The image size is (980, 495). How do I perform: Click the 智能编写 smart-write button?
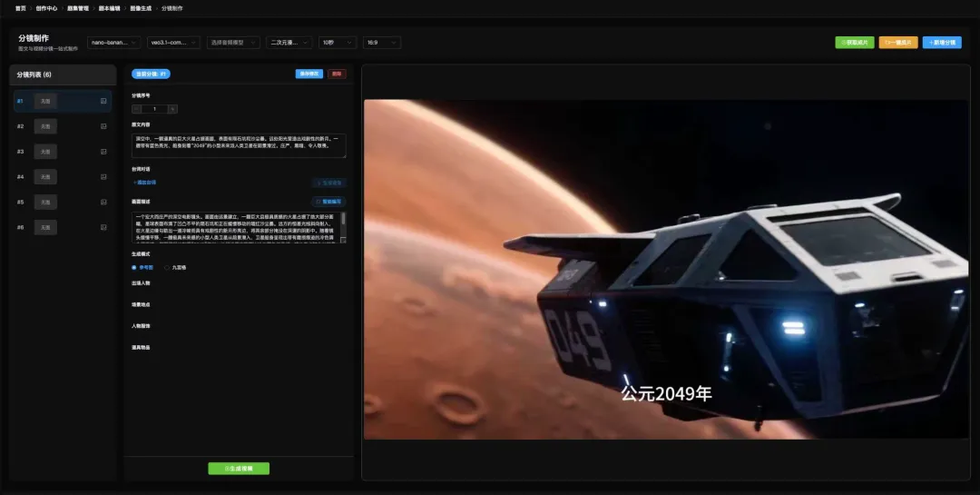pos(328,203)
